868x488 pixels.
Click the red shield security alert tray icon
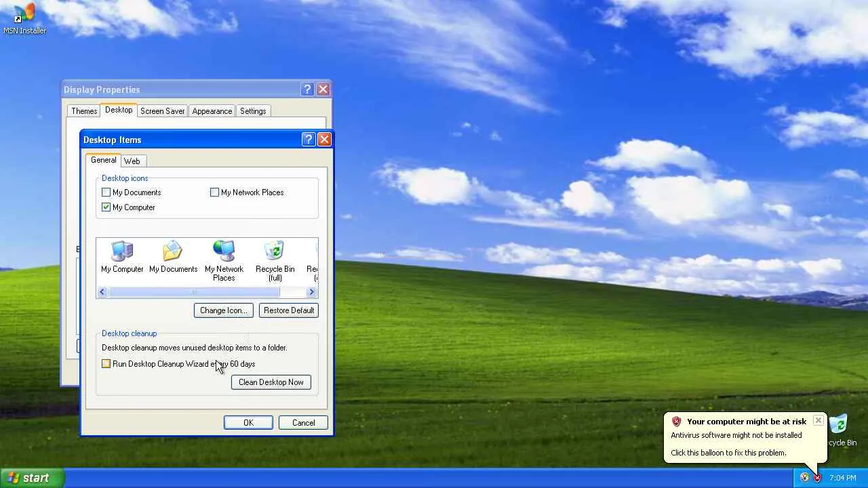pyautogui.click(x=817, y=477)
